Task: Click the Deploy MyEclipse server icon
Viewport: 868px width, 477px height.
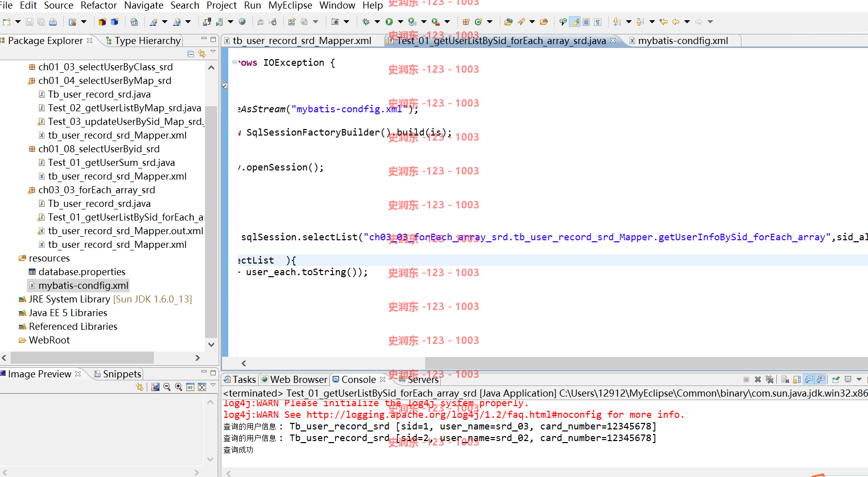Action: point(207,22)
